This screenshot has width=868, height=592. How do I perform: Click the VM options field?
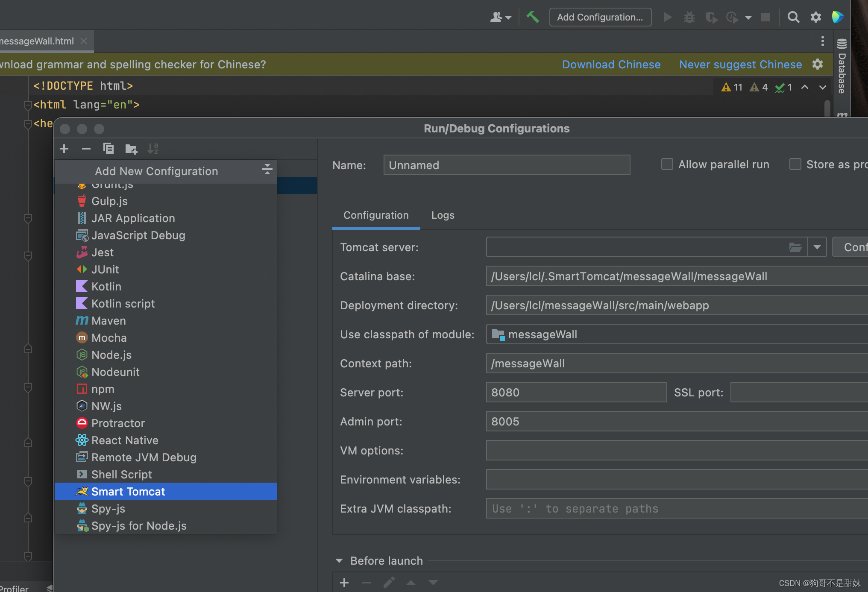click(x=677, y=451)
